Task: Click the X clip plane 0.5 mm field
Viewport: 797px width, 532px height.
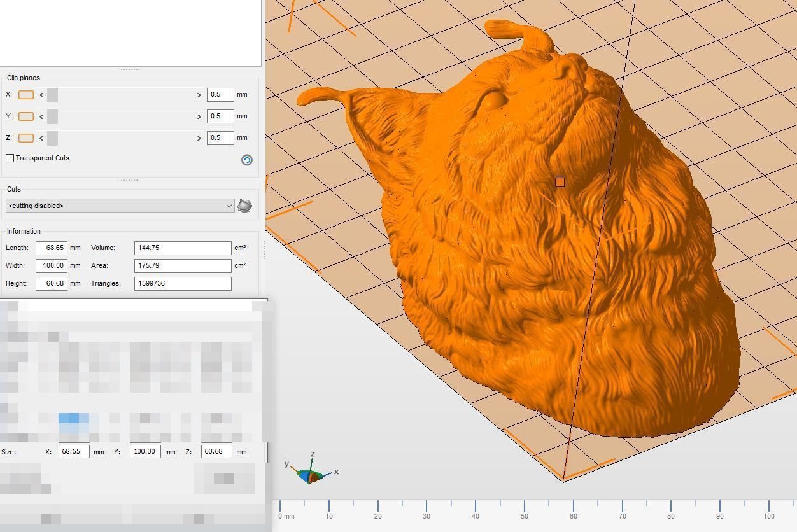Action: (x=220, y=95)
